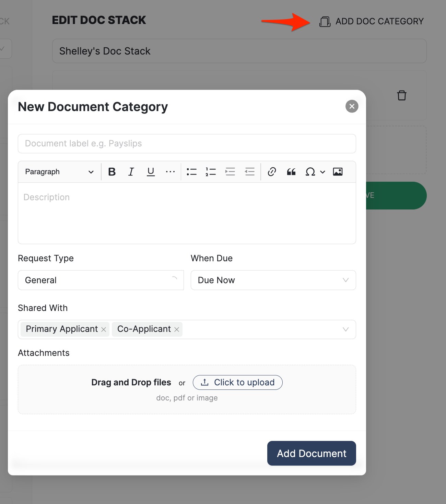Insert an image into the description

[x=338, y=171]
